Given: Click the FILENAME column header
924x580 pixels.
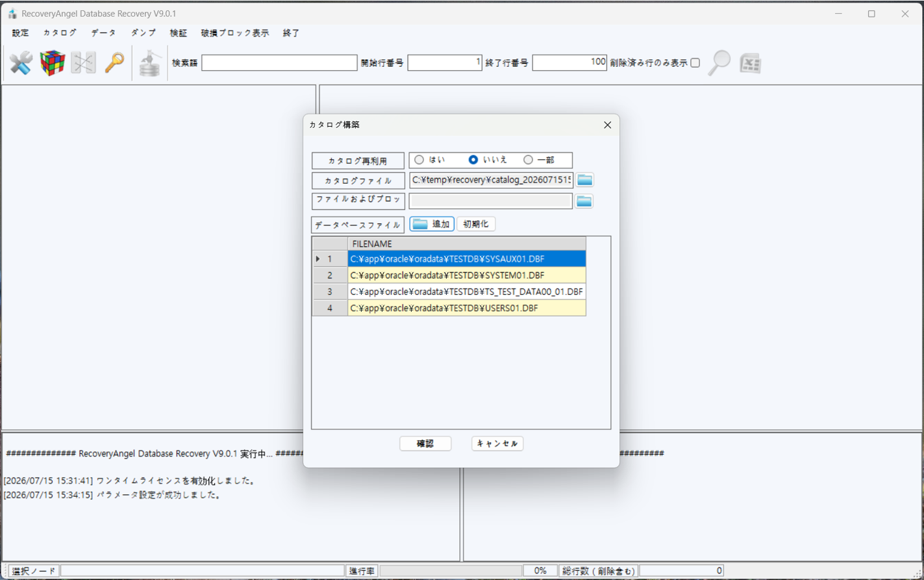Looking at the screenshot, I should [x=467, y=244].
